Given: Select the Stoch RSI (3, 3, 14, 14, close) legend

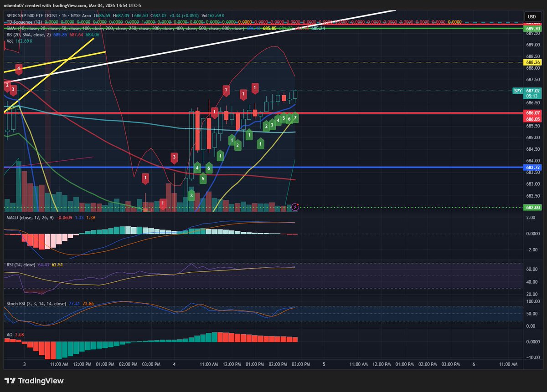Looking at the screenshot, I should click(x=36, y=303).
